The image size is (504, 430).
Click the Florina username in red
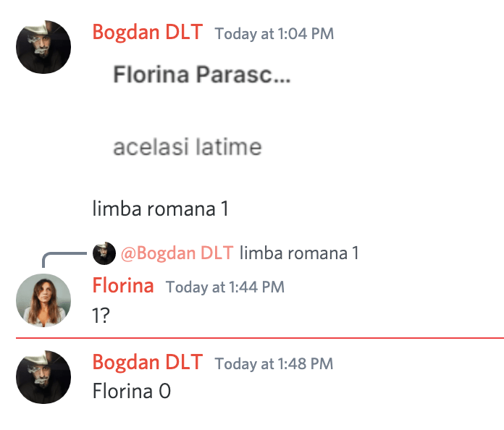pos(123,286)
